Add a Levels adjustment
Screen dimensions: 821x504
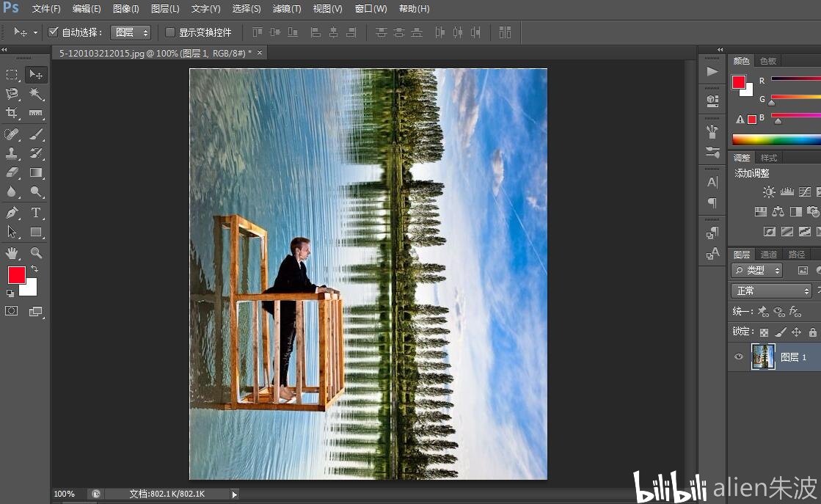point(787,192)
